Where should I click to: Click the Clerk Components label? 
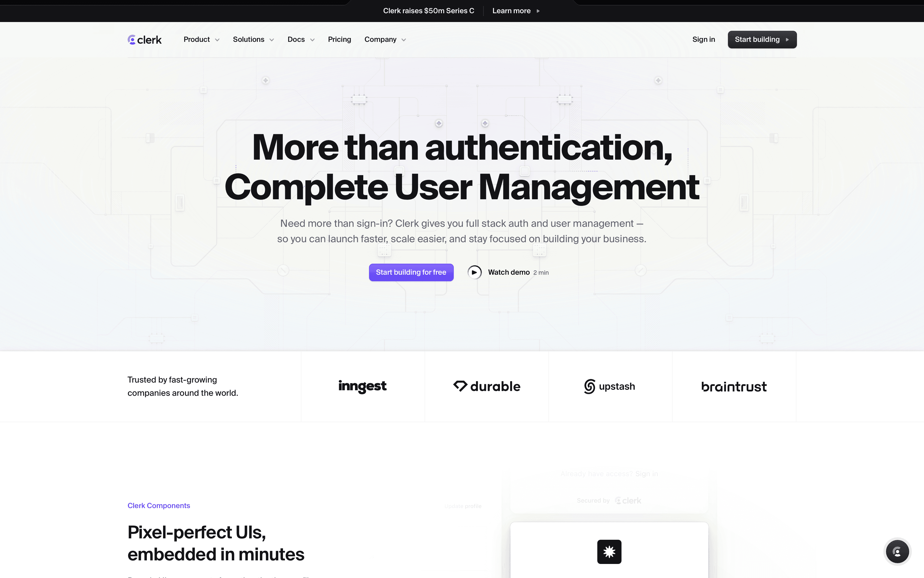point(159,506)
